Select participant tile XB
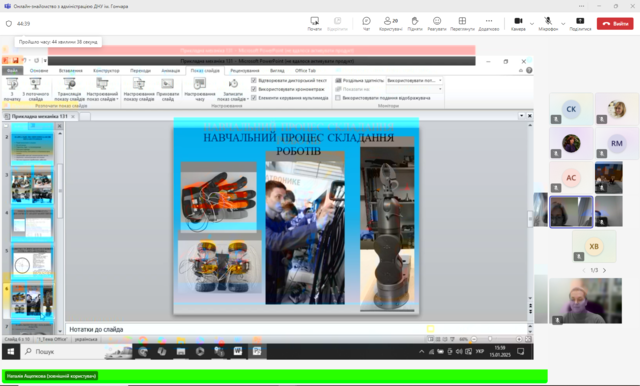Viewport: 640px width, 386px height. pos(594,246)
